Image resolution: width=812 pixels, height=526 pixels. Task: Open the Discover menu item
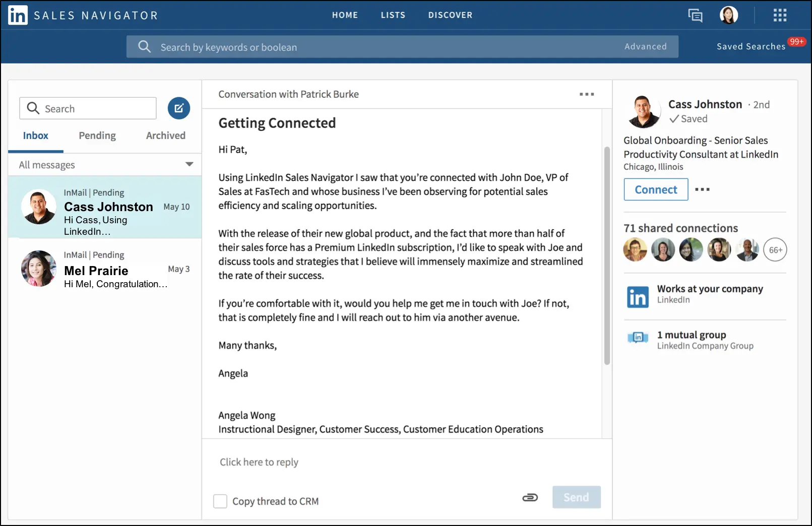point(450,15)
